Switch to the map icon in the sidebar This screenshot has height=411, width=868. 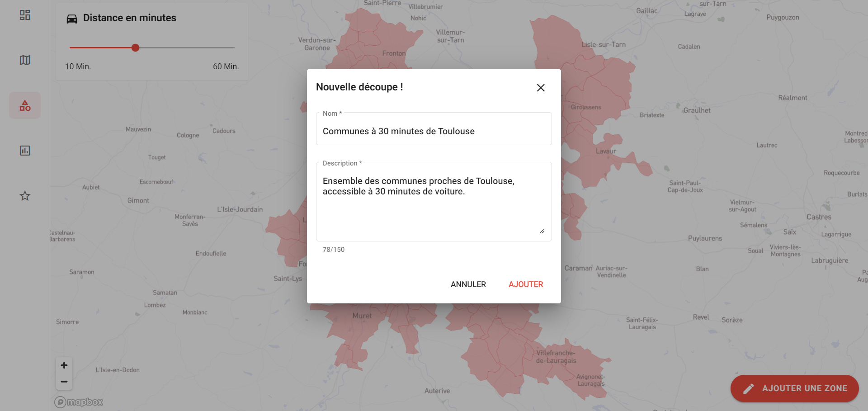[x=25, y=60]
